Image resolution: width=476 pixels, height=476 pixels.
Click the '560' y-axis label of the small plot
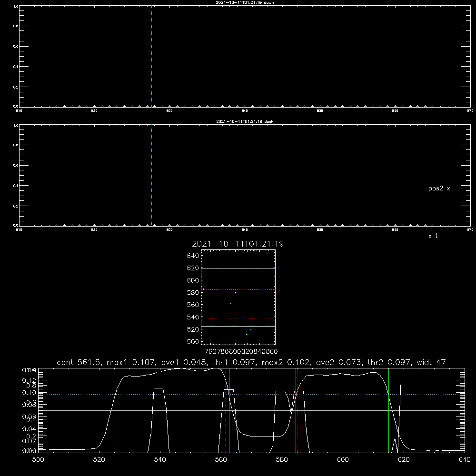point(193,305)
